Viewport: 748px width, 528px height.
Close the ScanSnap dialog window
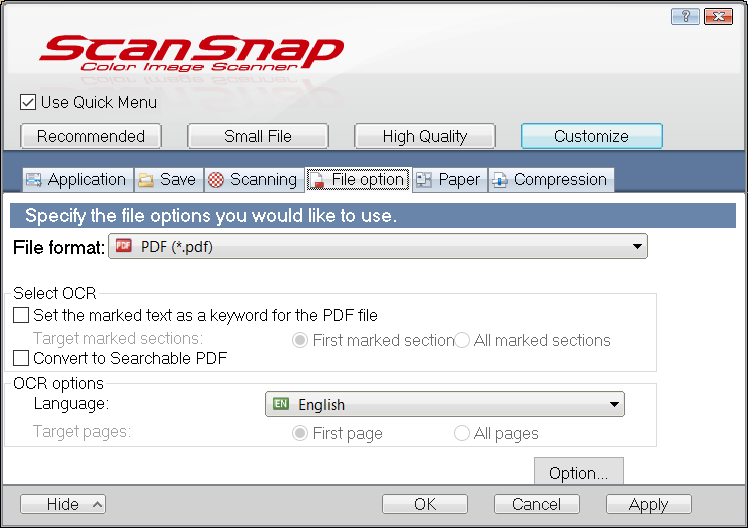[x=718, y=17]
